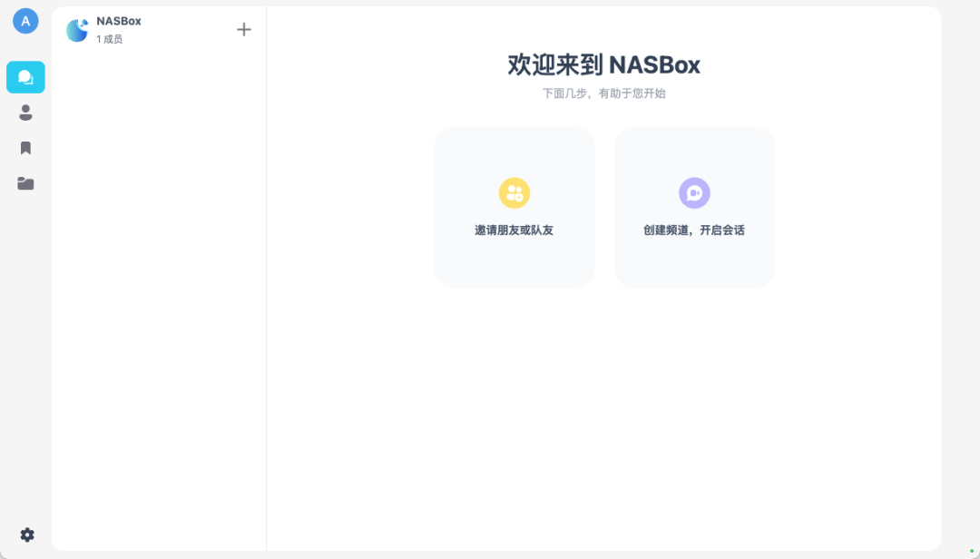Image resolution: width=980 pixels, height=559 pixels.
Task: Select the chat conversations icon in the sidebar
Action: click(x=24, y=77)
